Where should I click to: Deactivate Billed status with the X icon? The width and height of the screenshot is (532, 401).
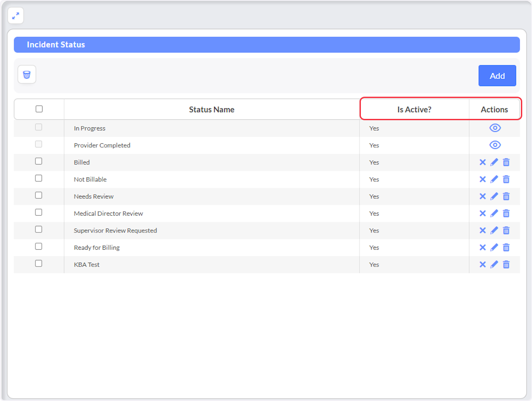point(483,162)
